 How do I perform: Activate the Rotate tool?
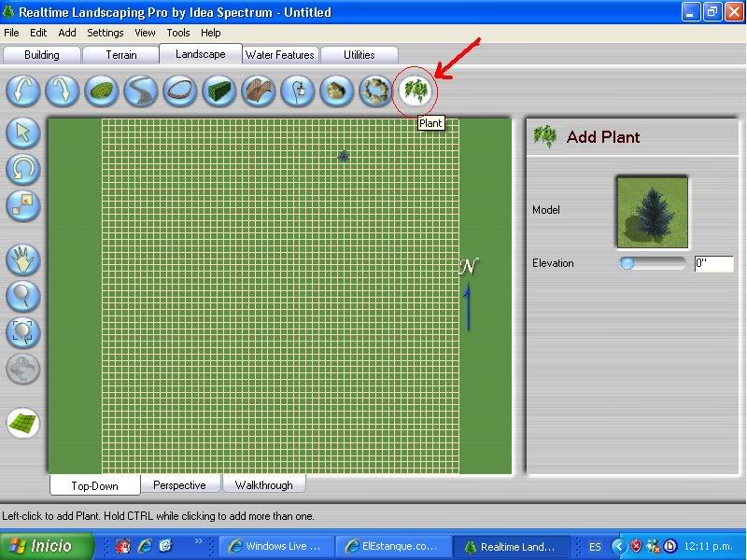point(22,169)
